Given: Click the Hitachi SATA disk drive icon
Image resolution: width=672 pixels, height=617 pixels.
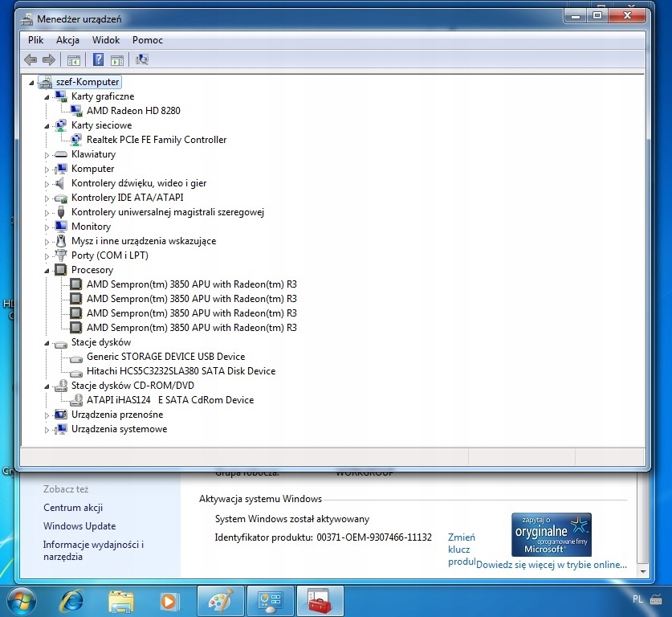Looking at the screenshot, I should [x=76, y=372].
